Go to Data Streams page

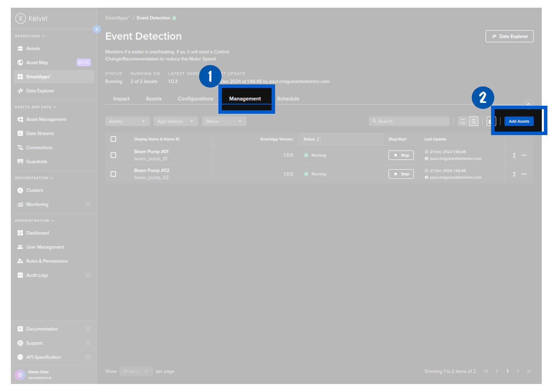40,134
